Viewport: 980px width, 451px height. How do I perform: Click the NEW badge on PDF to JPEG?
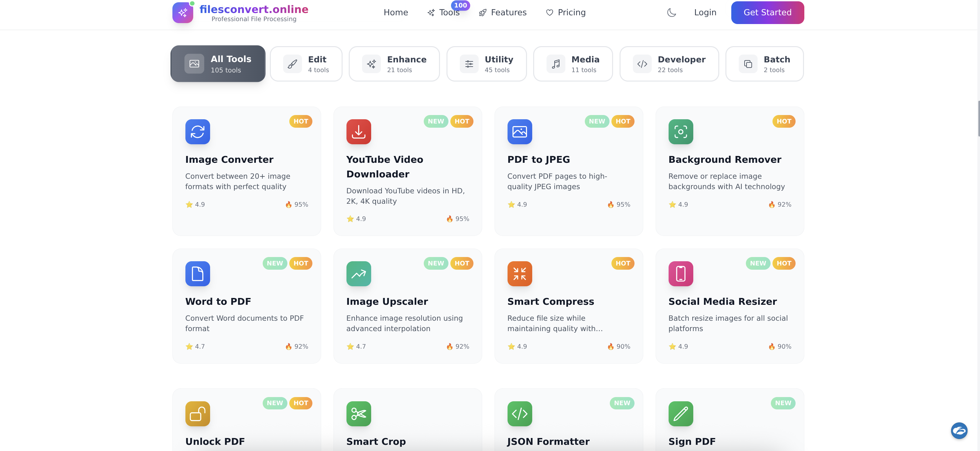pos(597,121)
